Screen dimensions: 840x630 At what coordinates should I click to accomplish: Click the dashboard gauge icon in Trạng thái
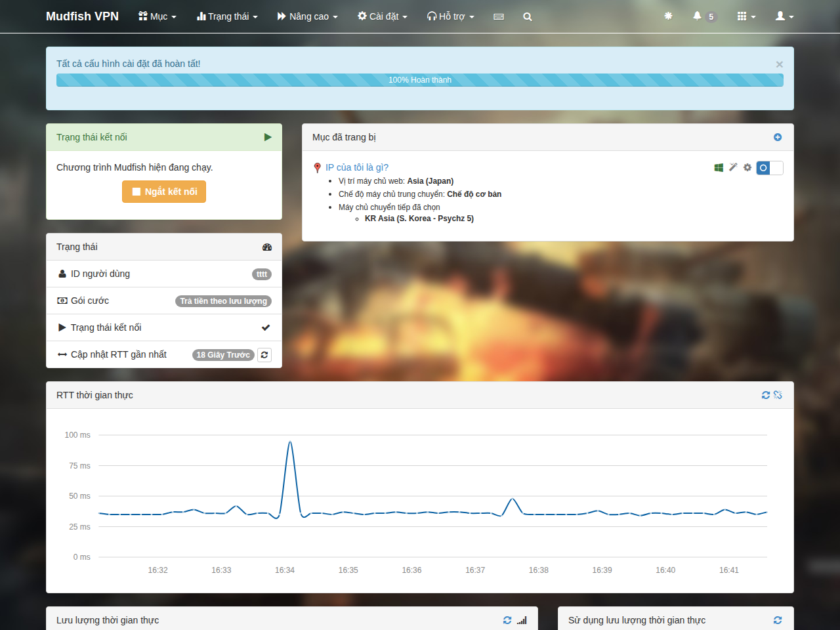[x=267, y=247]
